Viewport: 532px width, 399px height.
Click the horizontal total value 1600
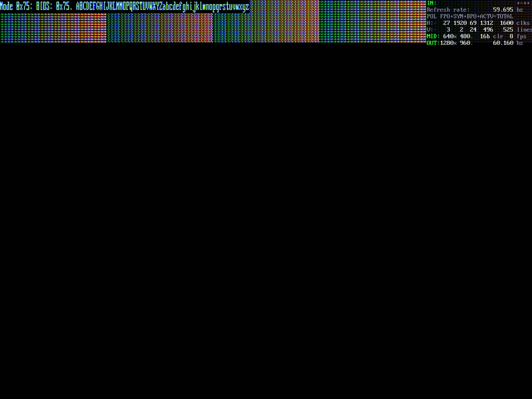click(506, 23)
